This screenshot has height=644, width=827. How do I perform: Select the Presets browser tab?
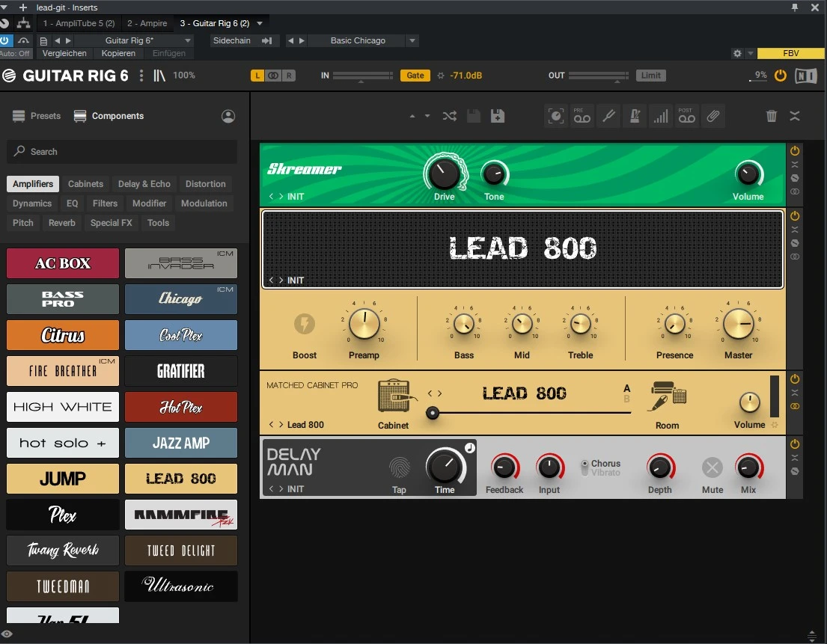pos(37,116)
